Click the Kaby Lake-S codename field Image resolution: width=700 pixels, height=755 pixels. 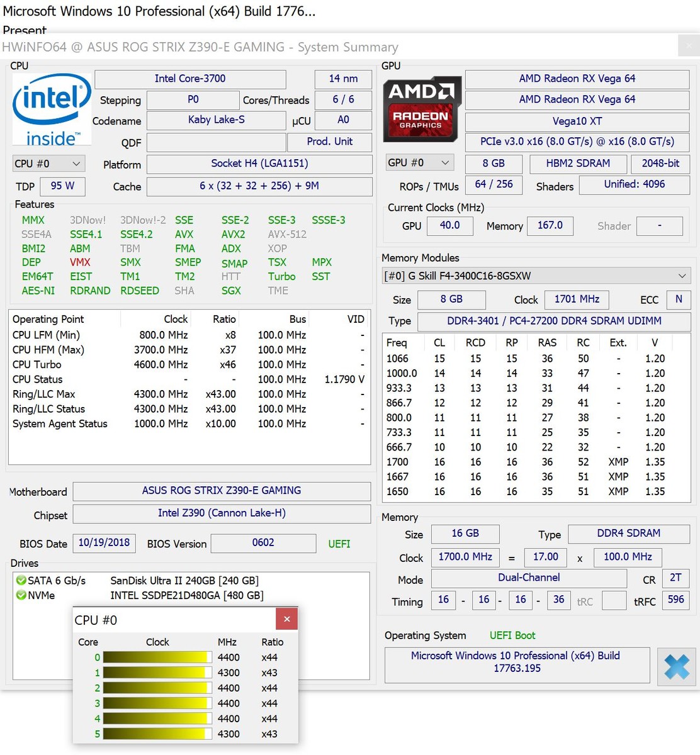(217, 120)
